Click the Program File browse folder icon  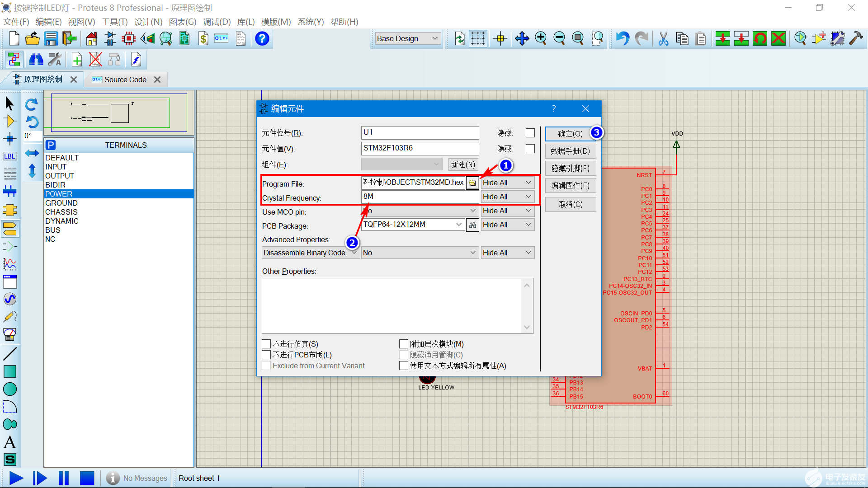tap(472, 183)
